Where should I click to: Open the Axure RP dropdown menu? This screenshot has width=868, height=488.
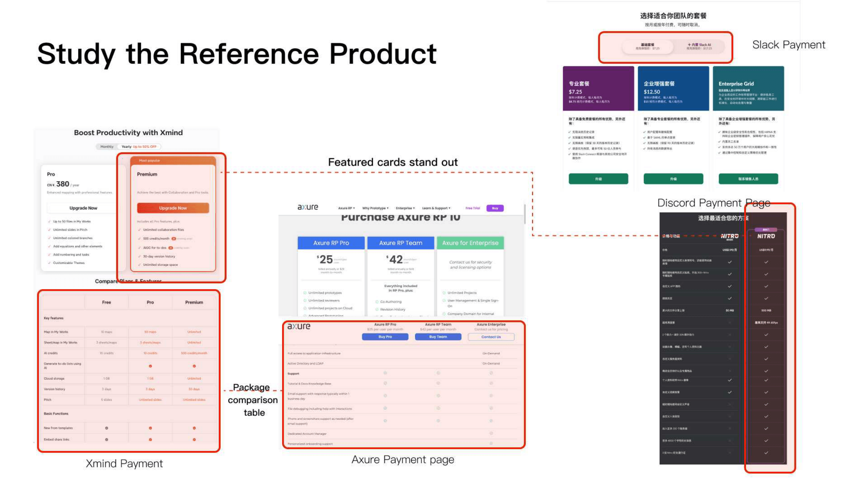point(346,208)
